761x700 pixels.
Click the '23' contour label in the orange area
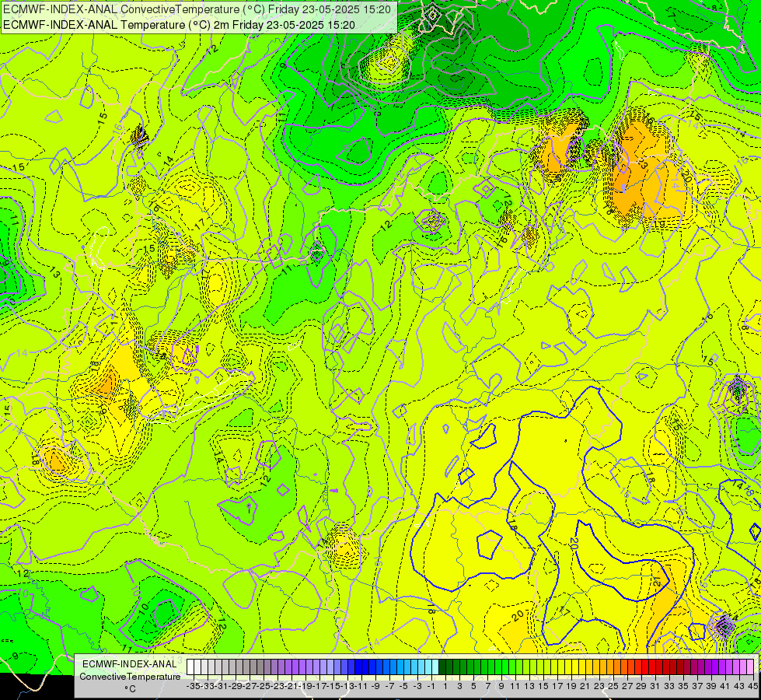(x=641, y=163)
